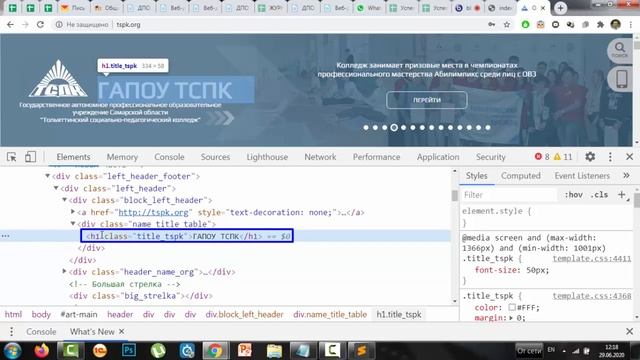640x360 pixels.
Task: Switch to the Memory panel tab
Action: point(122,157)
